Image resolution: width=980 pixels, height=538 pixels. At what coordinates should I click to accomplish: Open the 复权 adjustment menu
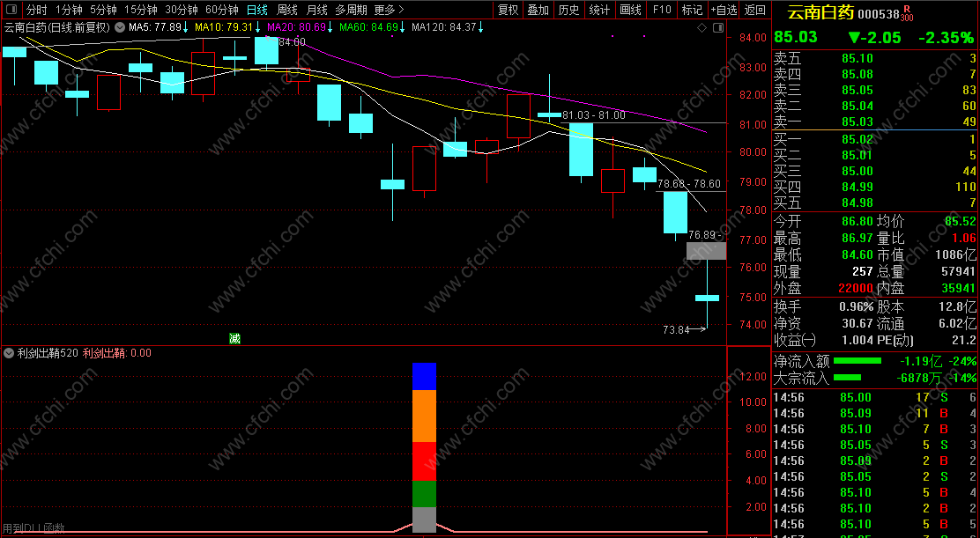pyautogui.click(x=509, y=10)
